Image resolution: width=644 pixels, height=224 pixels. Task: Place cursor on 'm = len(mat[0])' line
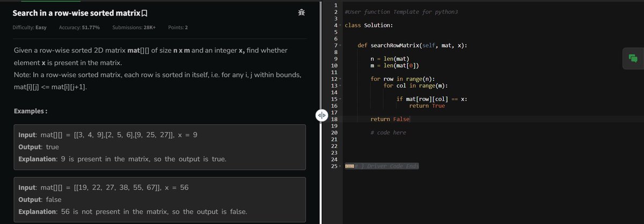tap(395, 65)
